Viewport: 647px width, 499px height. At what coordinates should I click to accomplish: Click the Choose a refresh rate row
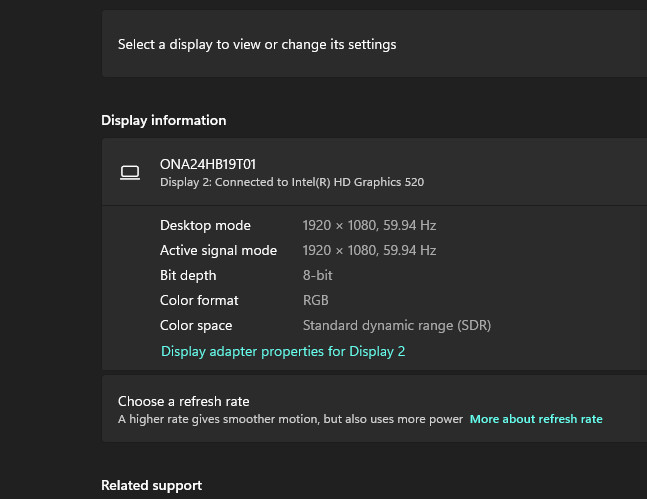click(183, 401)
